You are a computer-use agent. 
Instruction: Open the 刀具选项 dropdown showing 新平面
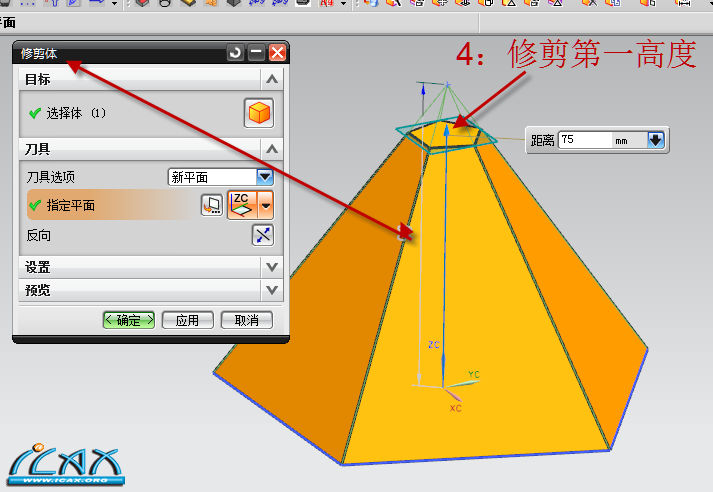221,177
